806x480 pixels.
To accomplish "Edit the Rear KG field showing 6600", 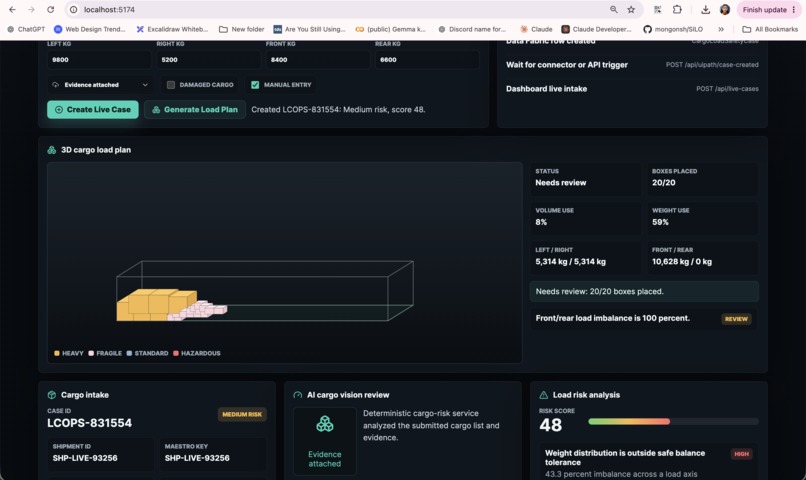I will pos(427,60).
